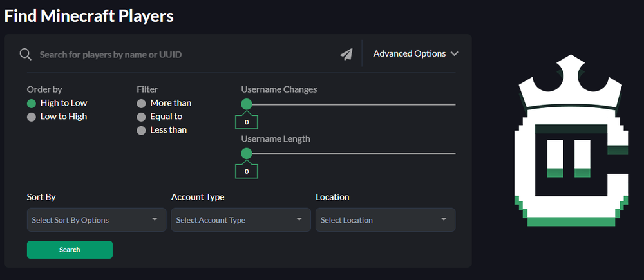Select the Low to High order option

coord(57,117)
